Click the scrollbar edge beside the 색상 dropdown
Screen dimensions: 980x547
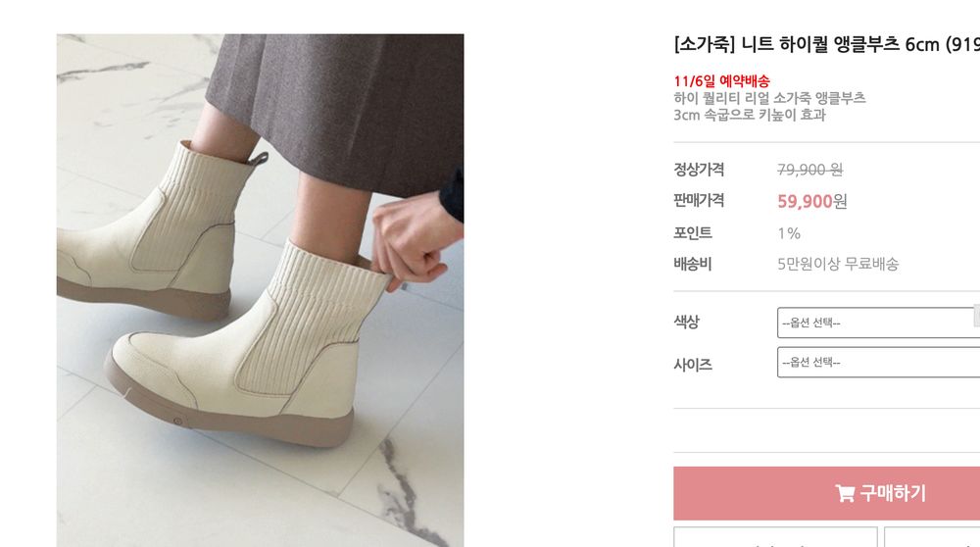pyautogui.click(x=977, y=316)
